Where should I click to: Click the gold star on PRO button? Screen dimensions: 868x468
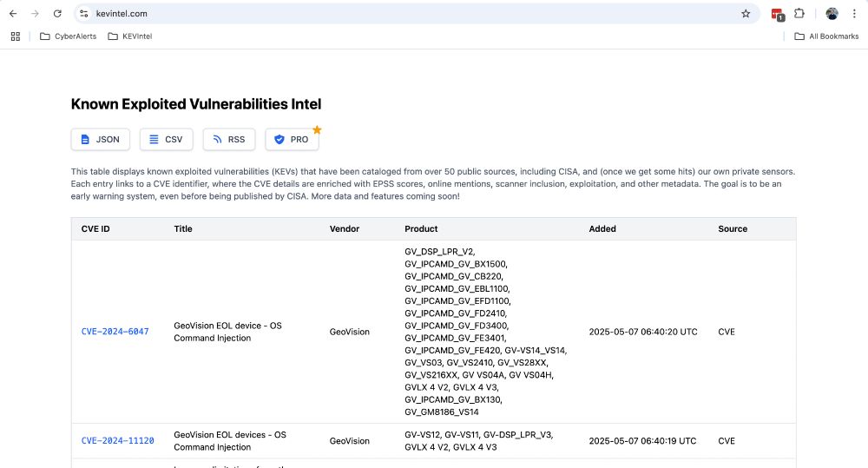(317, 129)
